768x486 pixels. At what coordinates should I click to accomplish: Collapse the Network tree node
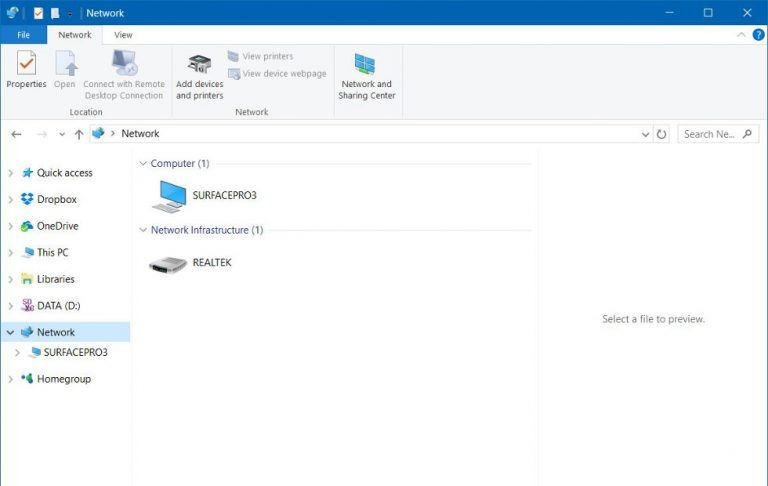click(10, 332)
